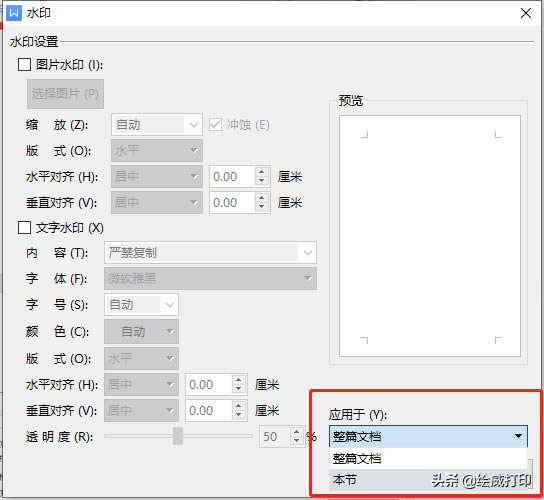This screenshot has width=544, height=500.
Task: Click the 透明度 percentage field showing 50
Action: [x=275, y=437]
